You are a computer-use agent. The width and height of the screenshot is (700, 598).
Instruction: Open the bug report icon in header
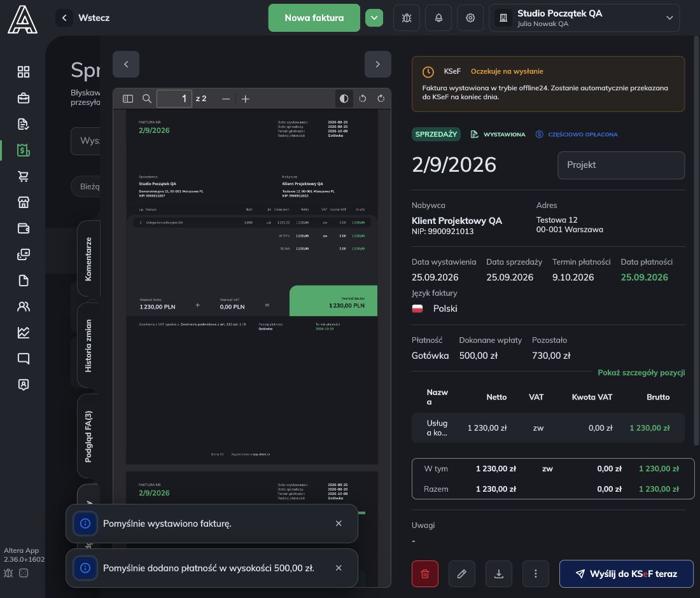point(406,18)
